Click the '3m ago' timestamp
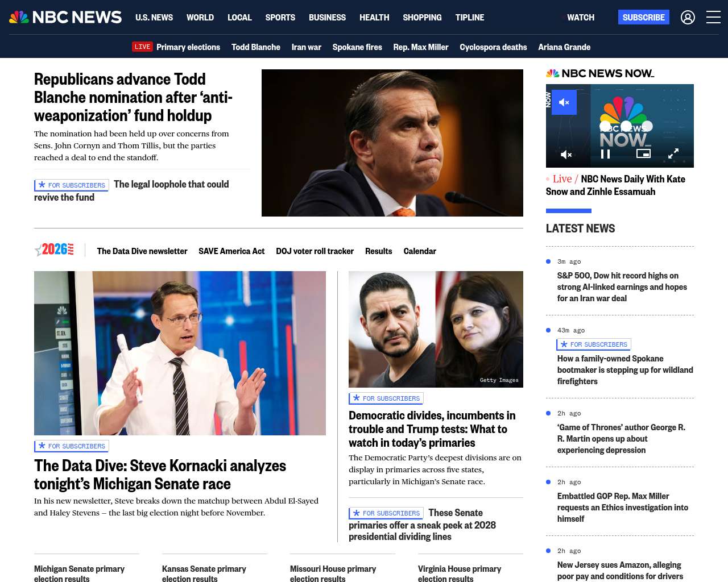The height and width of the screenshot is (582, 728). click(x=569, y=261)
